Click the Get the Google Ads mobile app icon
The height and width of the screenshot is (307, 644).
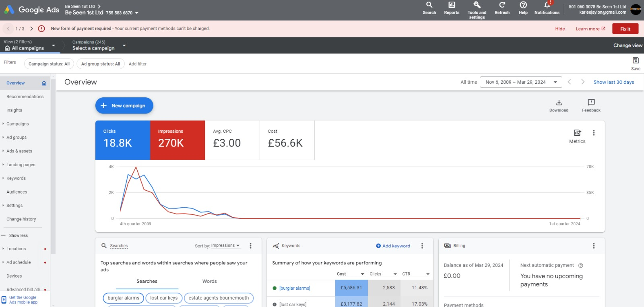[4, 300]
